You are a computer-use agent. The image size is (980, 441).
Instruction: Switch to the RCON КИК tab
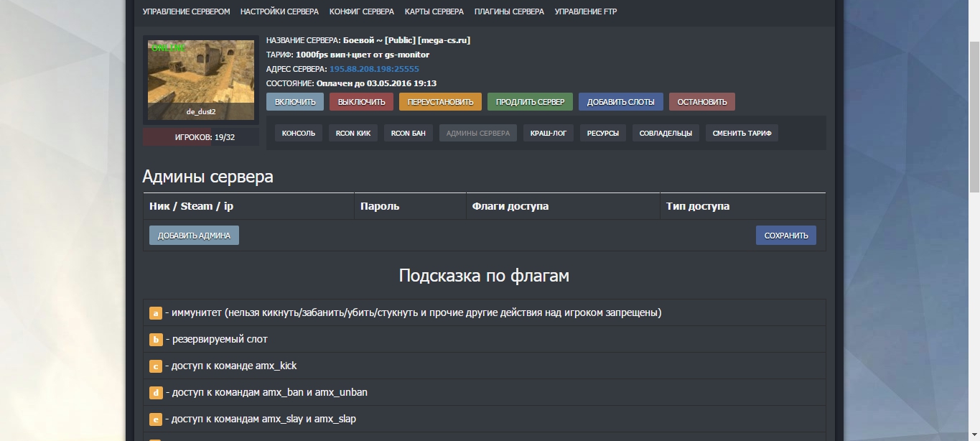[353, 133]
